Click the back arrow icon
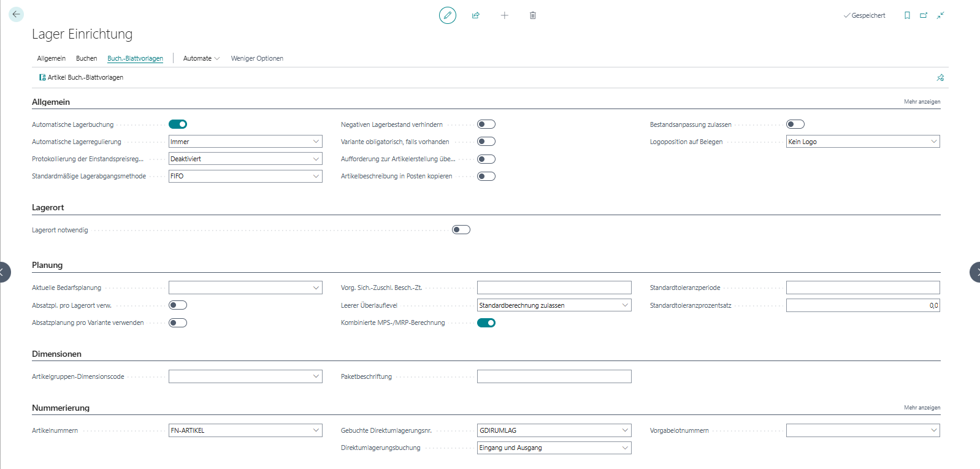This screenshot has width=980, height=469. click(16, 14)
